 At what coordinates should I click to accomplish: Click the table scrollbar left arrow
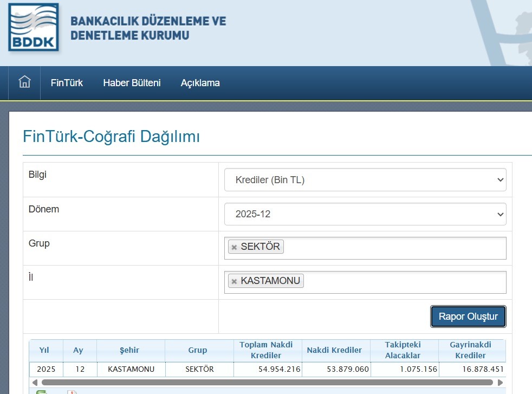[x=35, y=382]
